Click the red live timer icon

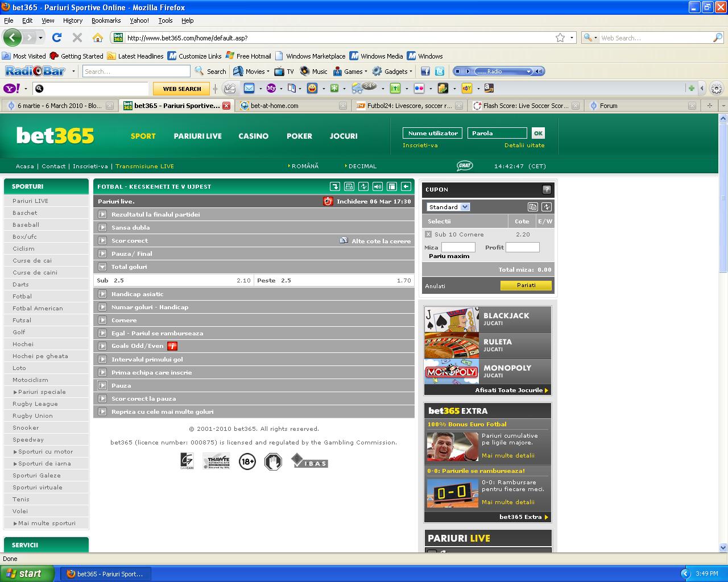pyautogui.click(x=328, y=201)
